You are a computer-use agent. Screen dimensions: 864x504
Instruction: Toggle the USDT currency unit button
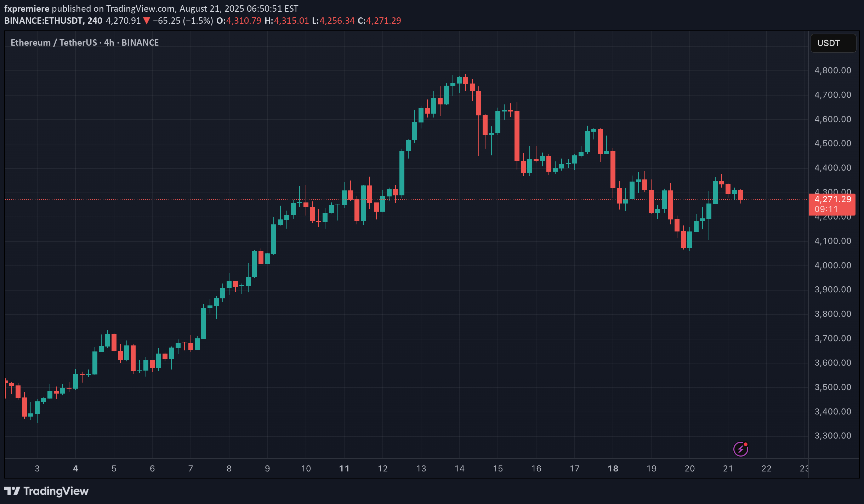click(x=834, y=43)
